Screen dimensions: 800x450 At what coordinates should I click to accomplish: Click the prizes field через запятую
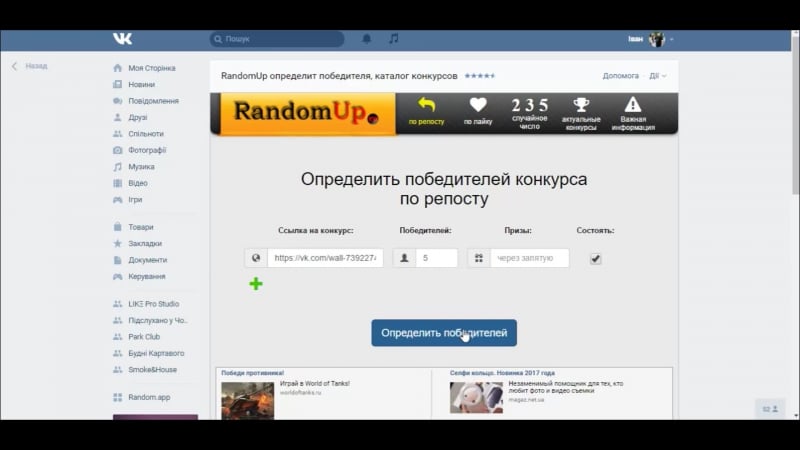click(x=530, y=258)
